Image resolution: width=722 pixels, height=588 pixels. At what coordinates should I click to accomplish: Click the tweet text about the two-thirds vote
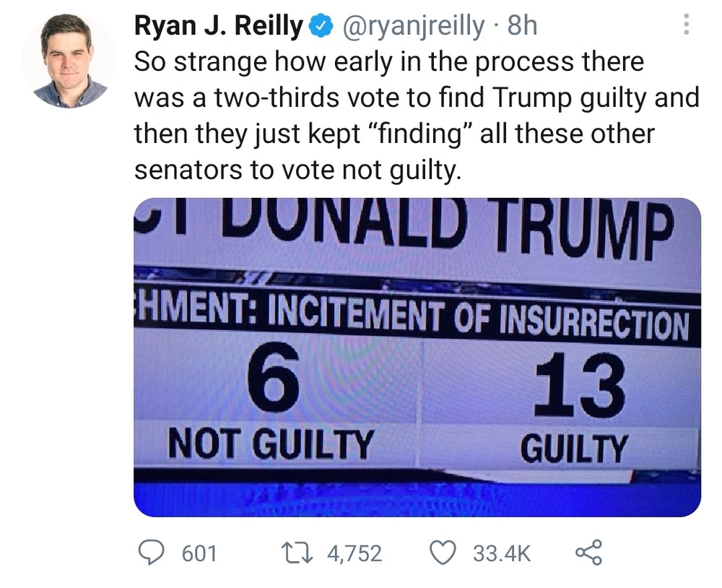click(x=417, y=98)
